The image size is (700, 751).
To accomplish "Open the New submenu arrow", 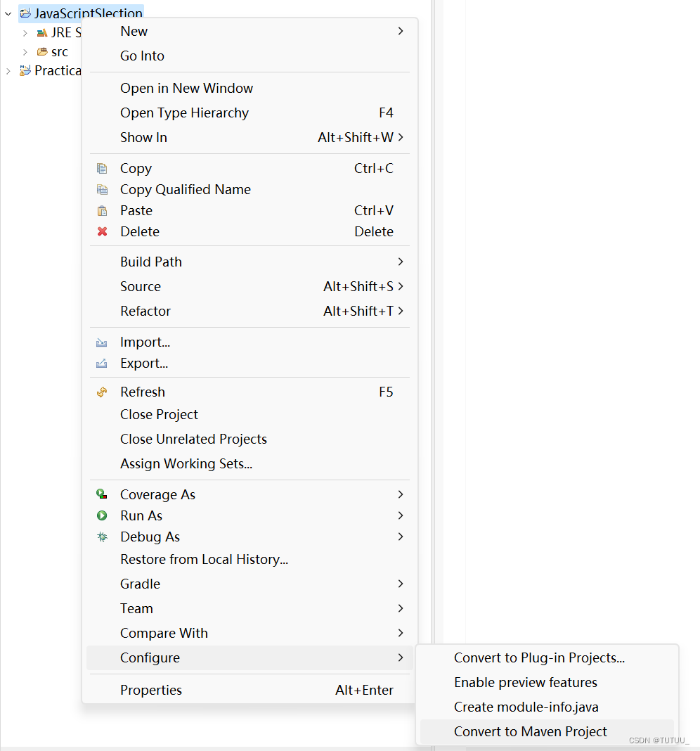I will coord(401,31).
